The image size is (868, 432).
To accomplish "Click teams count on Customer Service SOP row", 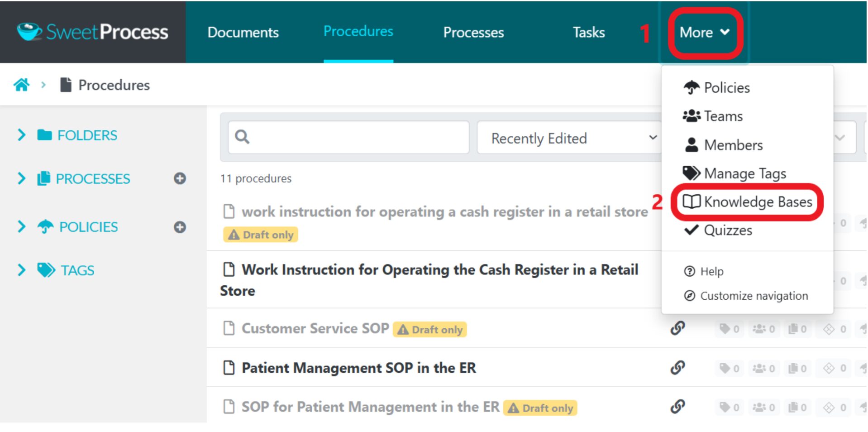I will click(763, 329).
